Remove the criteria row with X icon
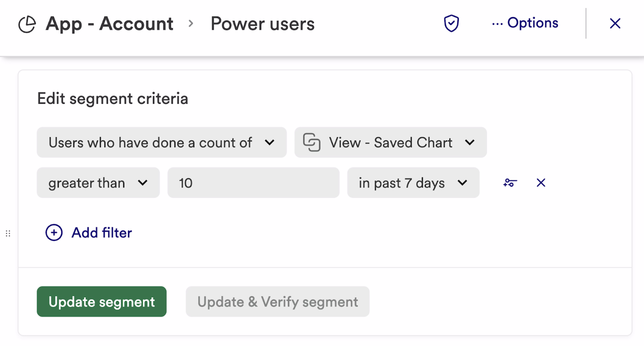The height and width of the screenshot is (346, 644). [541, 183]
